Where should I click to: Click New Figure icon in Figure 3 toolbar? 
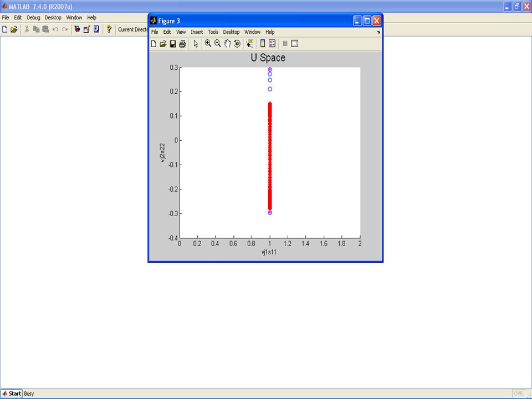tap(154, 44)
